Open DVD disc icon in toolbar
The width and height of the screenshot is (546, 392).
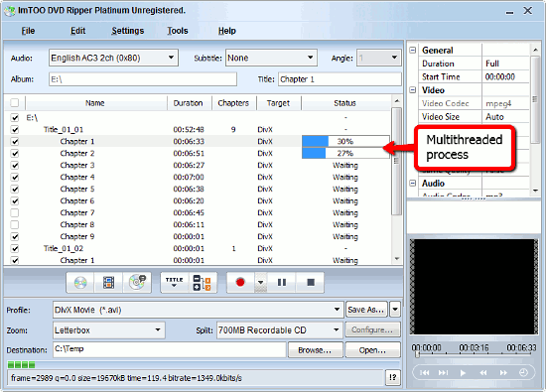(x=80, y=282)
